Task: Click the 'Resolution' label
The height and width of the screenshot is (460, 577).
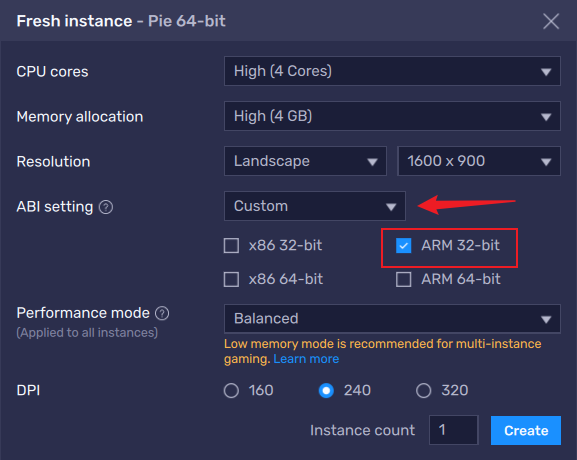Action: pos(53,162)
